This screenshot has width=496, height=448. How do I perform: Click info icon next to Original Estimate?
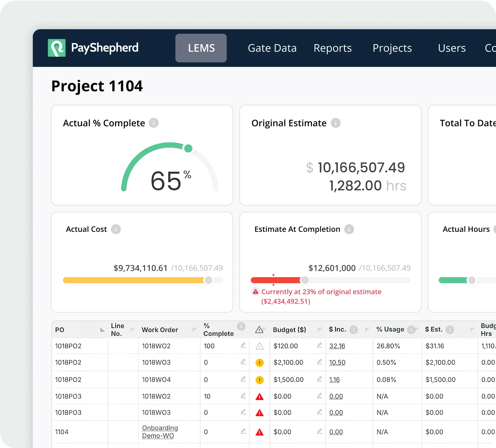click(335, 123)
